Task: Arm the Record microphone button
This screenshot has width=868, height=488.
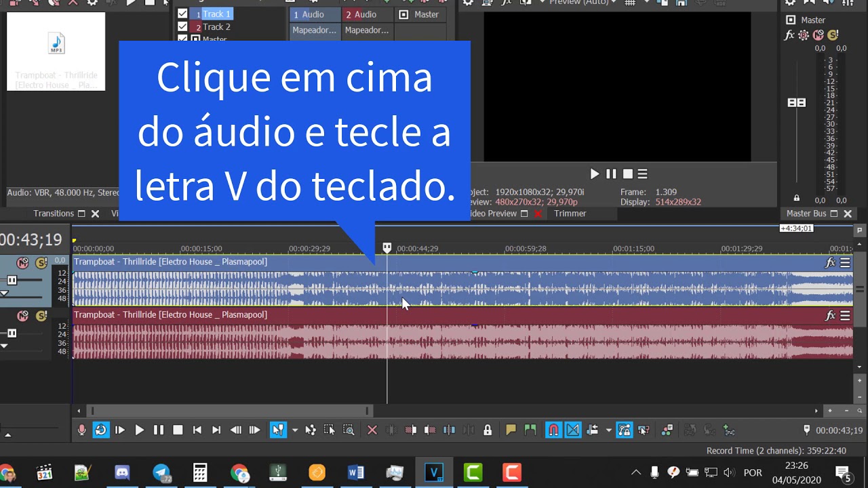Action: [x=82, y=430]
